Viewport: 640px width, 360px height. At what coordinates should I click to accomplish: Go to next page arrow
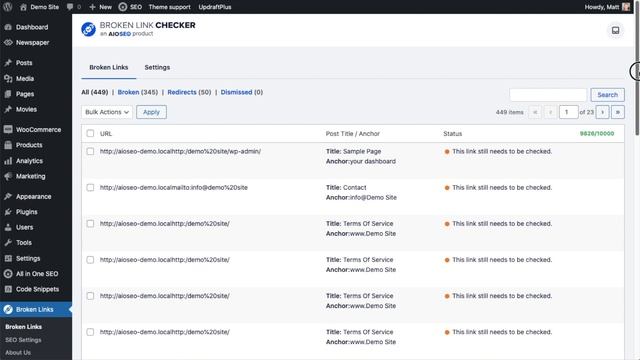click(x=602, y=112)
